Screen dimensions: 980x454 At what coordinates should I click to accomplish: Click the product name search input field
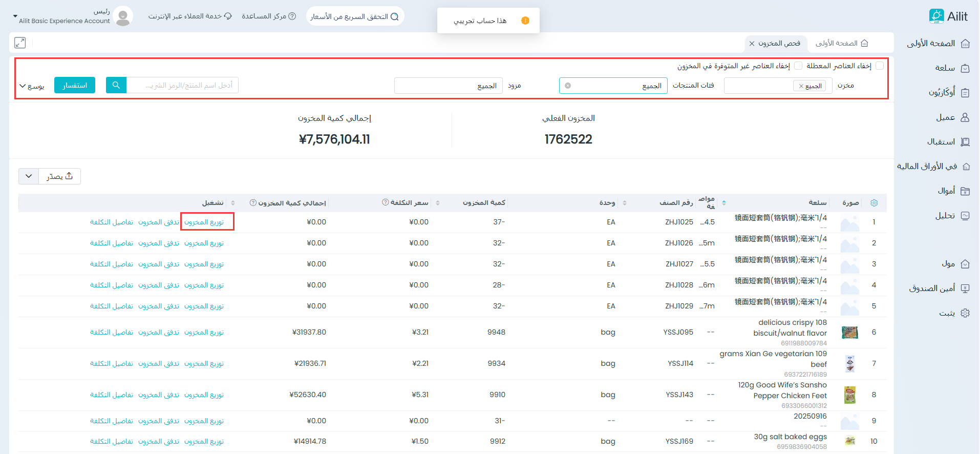[x=183, y=85]
